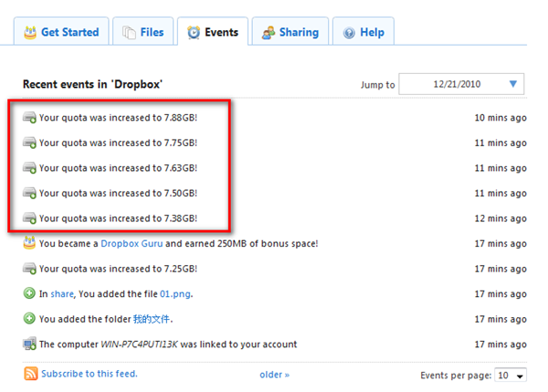
Task: Click 'Recent events in Dropbox' heading
Action: (x=92, y=84)
